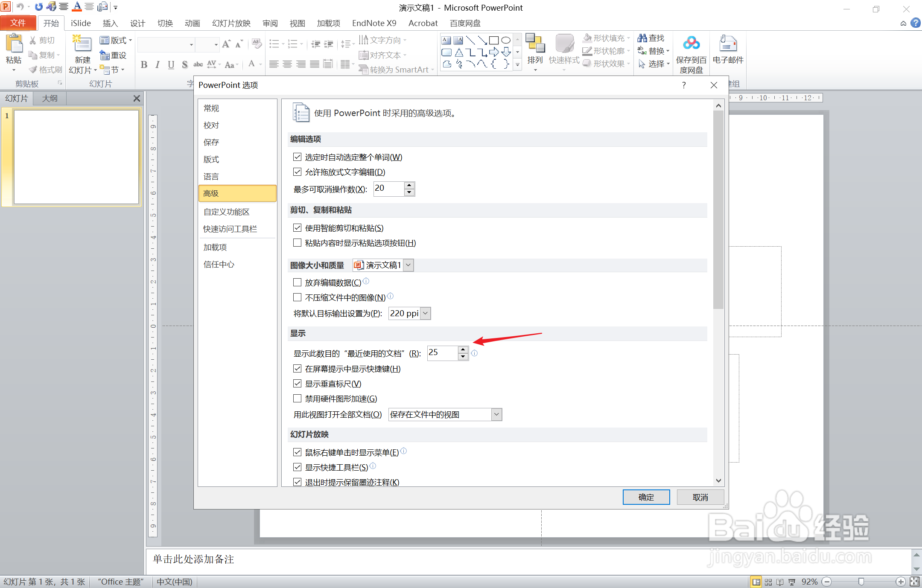This screenshot has height=588, width=922.
Task: Click the Format Painter brush icon
Action: tap(33, 70)
